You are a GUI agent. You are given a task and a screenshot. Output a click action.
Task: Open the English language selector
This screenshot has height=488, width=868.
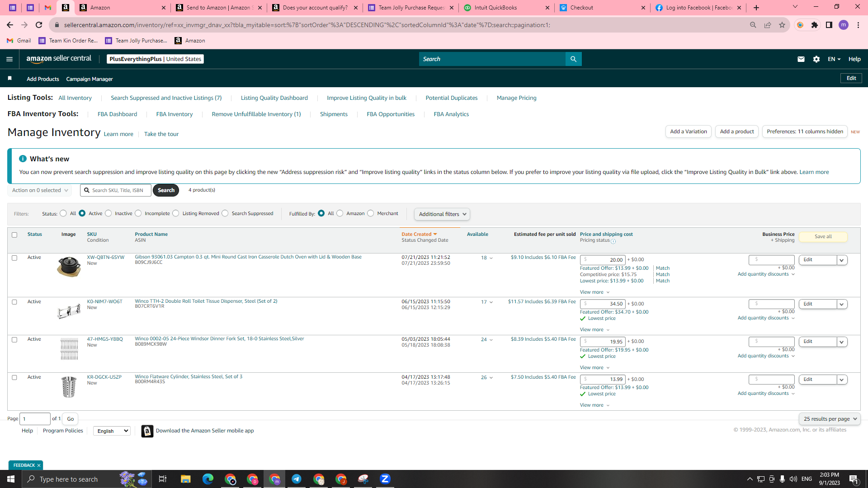click(112, 431)
